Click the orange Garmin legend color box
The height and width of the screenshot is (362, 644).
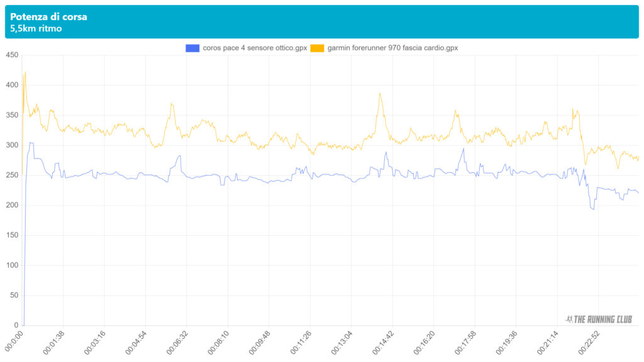[316, 48]
